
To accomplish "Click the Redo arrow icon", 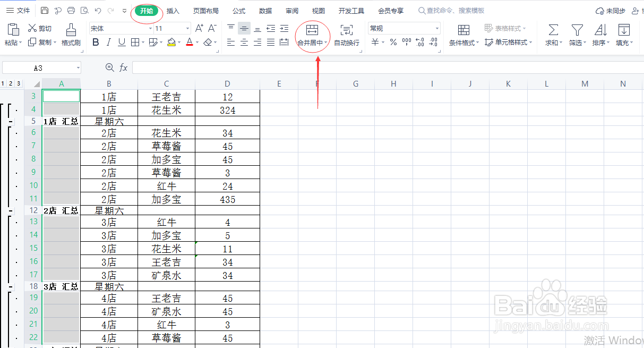I will click(110, 11).
